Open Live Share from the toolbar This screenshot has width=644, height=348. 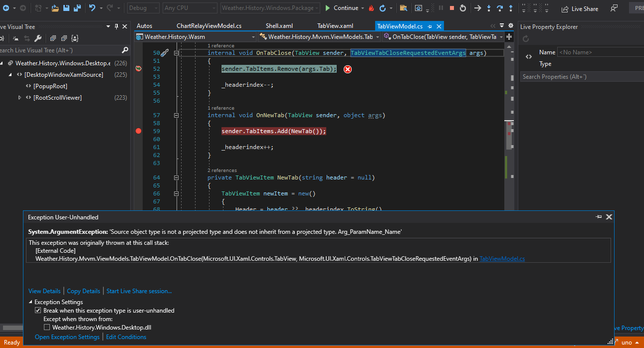point(580,8)
